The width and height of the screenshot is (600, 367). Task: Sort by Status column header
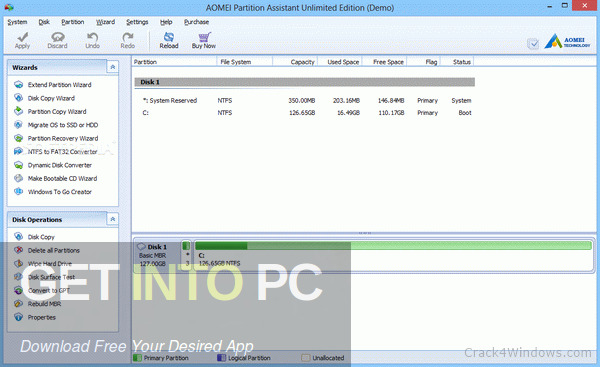[x=457, y=62]
